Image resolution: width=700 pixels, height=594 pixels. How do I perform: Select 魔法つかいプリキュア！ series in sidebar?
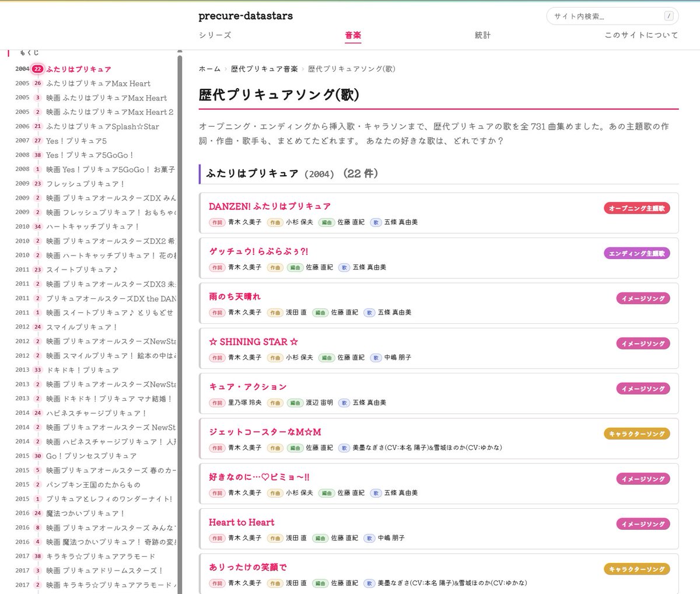[x=86, y=513]
